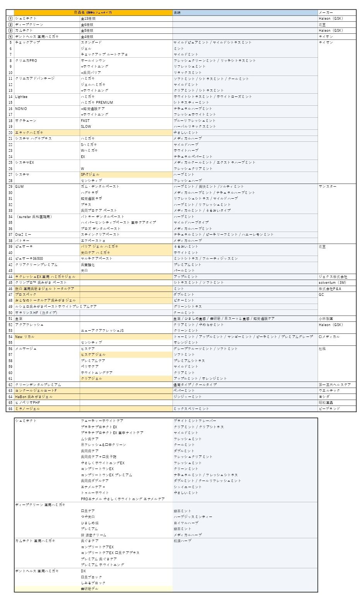Click the 株式会社P&A maker cell
Viewport: 364px width, 601px height.
click(337, 289)
